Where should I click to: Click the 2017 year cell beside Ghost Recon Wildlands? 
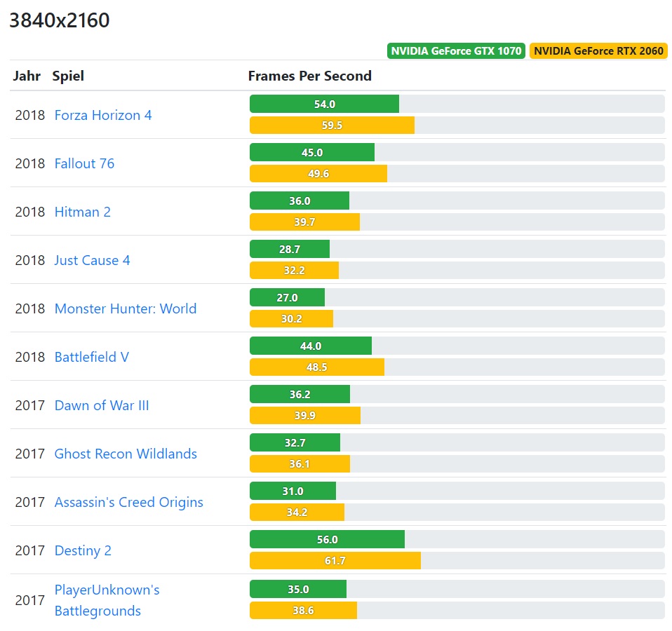tap(30, 454)
